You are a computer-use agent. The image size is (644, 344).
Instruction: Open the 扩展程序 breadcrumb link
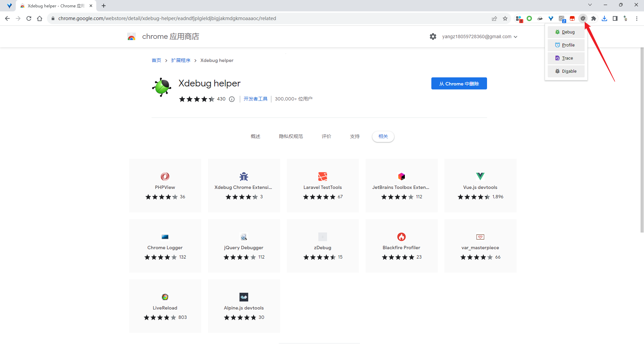tap(181, 60)
